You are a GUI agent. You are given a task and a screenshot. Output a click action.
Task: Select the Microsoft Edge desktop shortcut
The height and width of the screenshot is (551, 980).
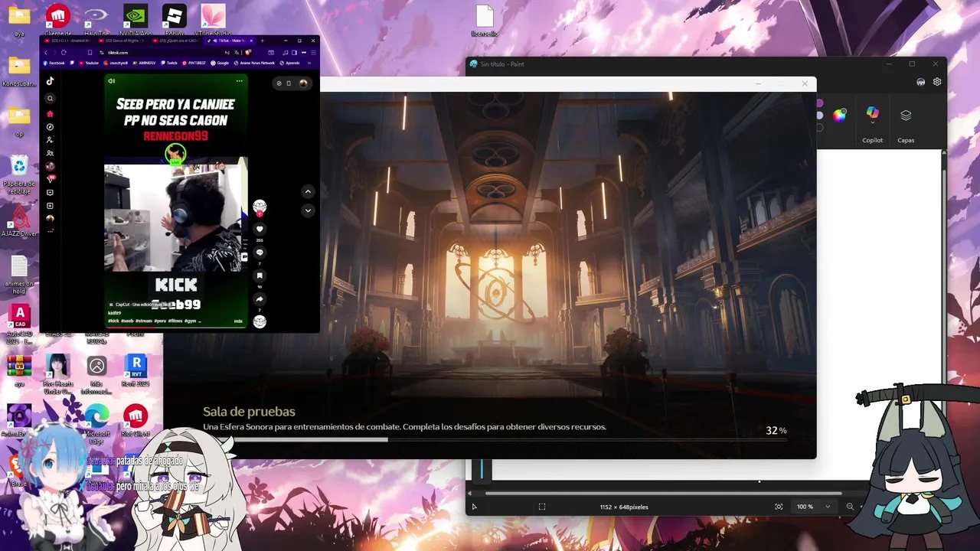[x=96, y=422]
